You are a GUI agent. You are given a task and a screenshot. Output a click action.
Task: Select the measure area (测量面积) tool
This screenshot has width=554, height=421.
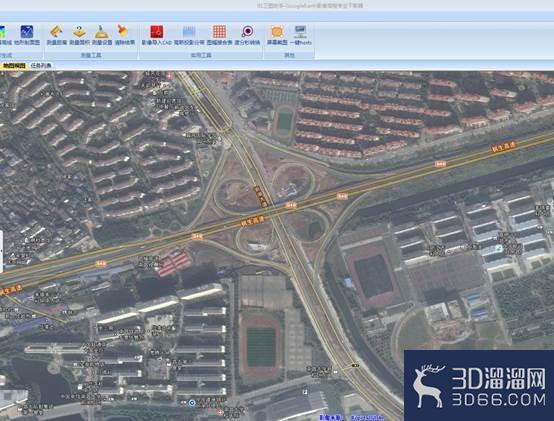pyautogui.click(x=79, y=36)
